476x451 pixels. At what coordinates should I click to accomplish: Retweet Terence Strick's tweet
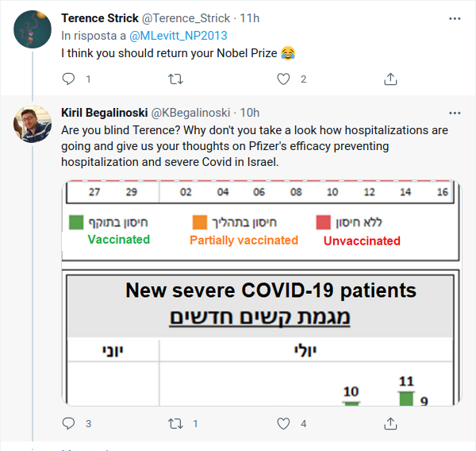pyautogui.click(x=176, y=79)
